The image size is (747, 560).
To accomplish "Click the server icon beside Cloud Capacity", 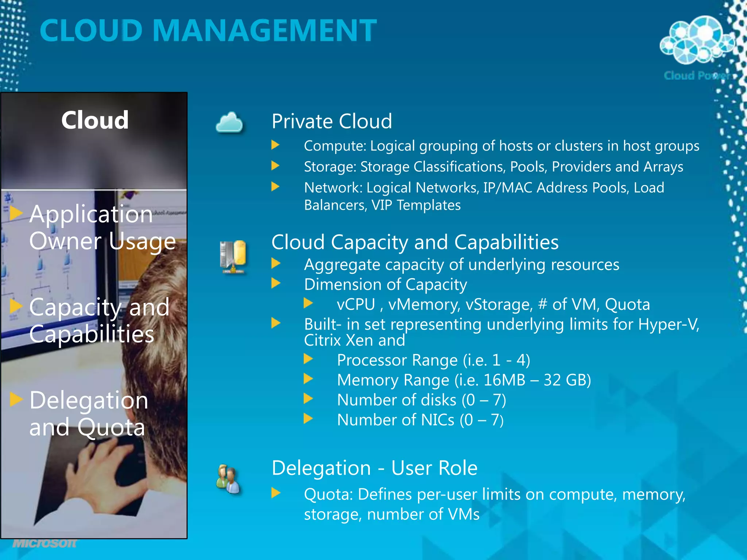I will click(x=233, y=257).
